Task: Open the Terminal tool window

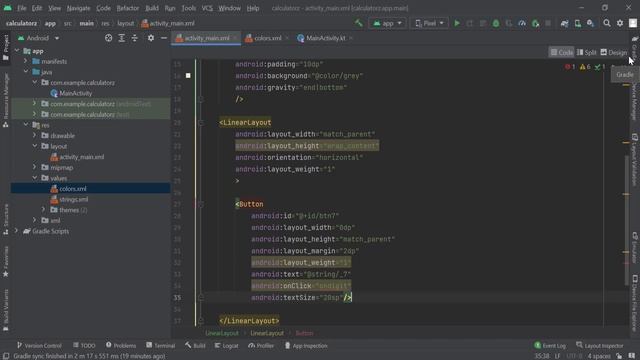Action: point(160,346)
